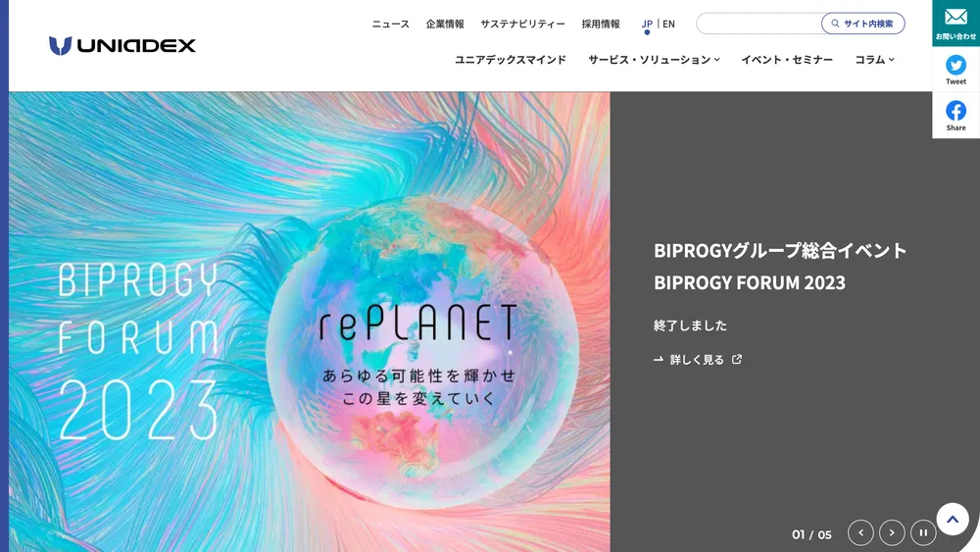
Task: Expand the コラム dropdown menu
Action: point(874,60)
